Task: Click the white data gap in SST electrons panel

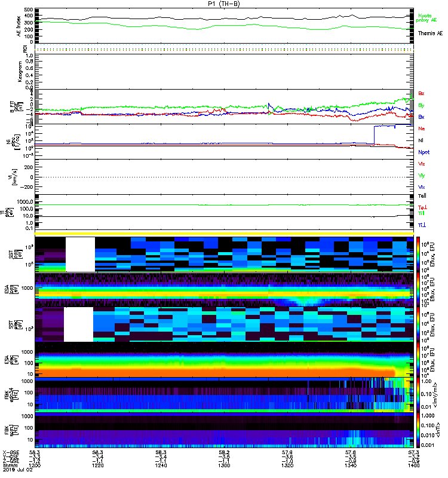Action: coord(78,324)
